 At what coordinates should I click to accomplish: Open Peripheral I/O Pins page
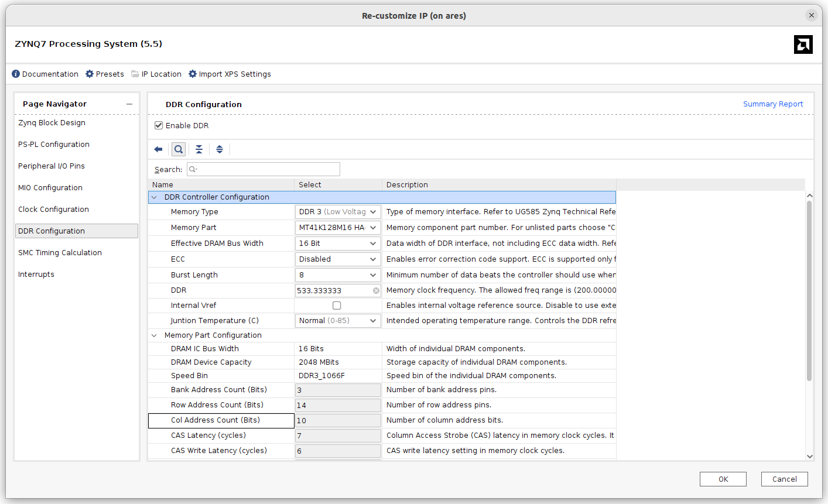tap(52, 166)
